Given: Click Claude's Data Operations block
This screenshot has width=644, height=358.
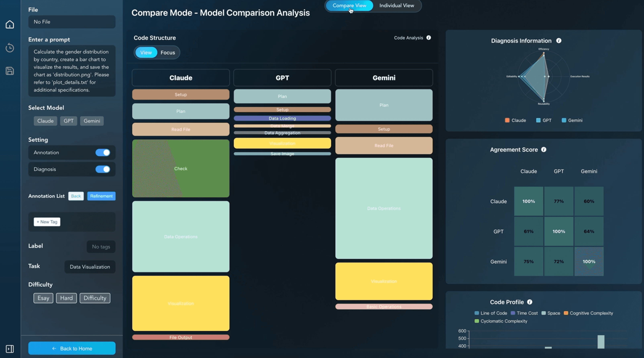Looking at the screenshot, I should (181, 236).
